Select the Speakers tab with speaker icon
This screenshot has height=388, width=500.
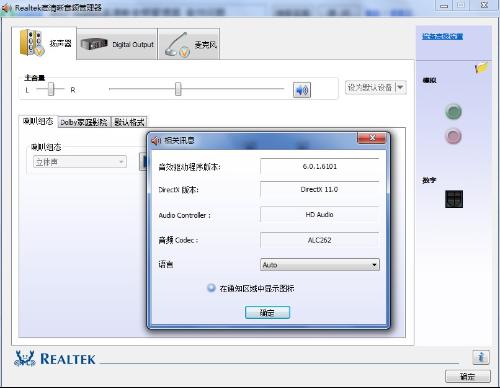click(44, 43)
